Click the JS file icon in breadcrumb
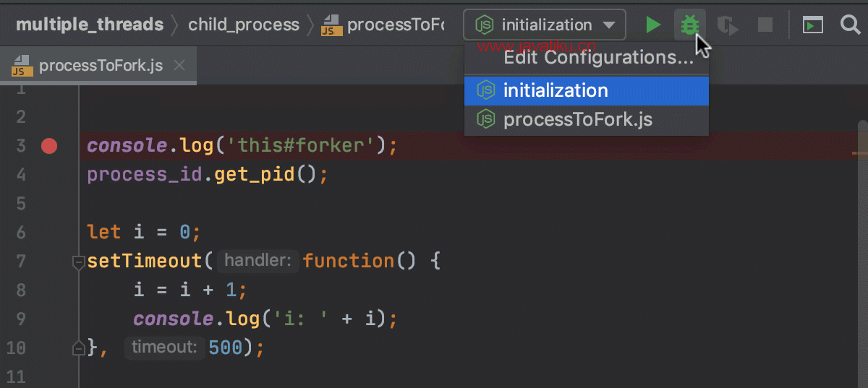Viewport: 868px width, 388px height. [332, 25]
